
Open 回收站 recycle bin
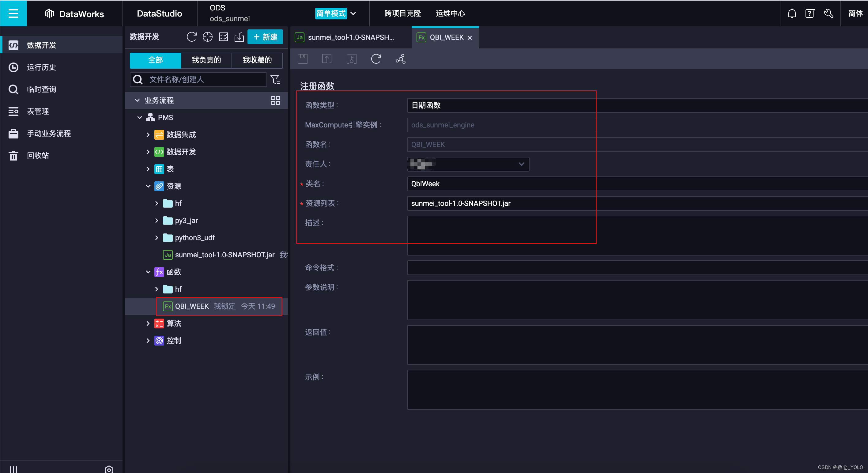61,155
